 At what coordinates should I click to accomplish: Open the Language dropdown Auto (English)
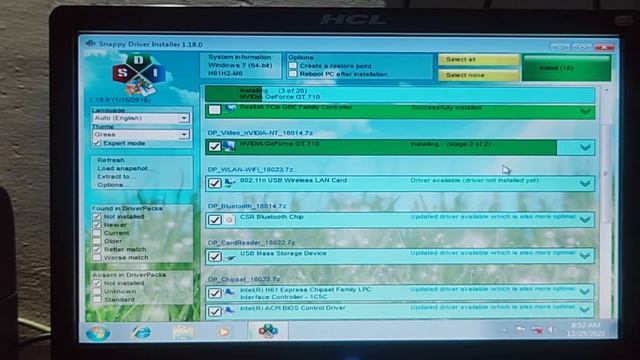click(141, 118)
